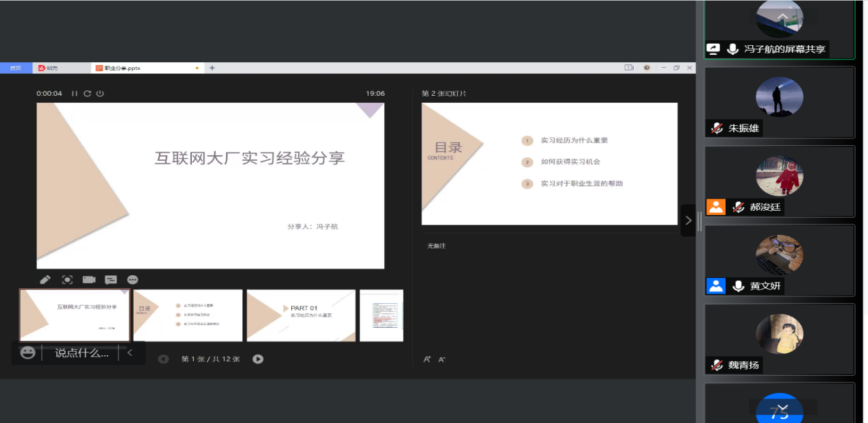Click the screen capture focus icon

[x=67, y=279]
